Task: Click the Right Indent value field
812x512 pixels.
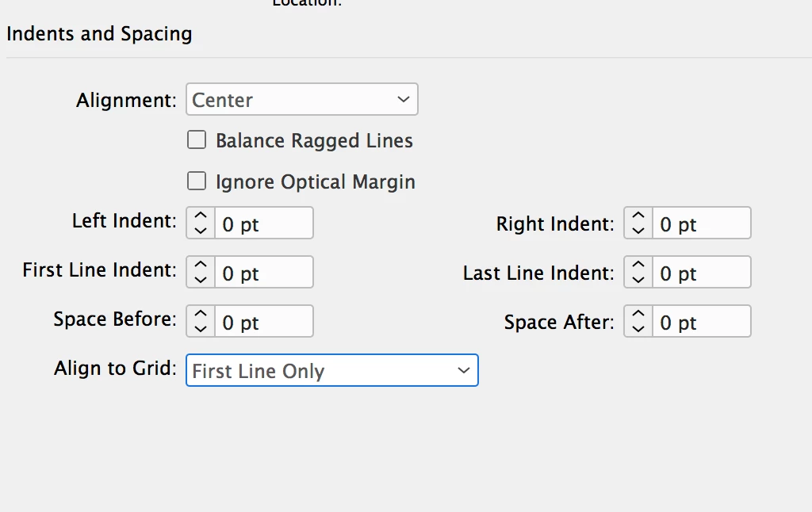Action: click(x=701, y=224)
